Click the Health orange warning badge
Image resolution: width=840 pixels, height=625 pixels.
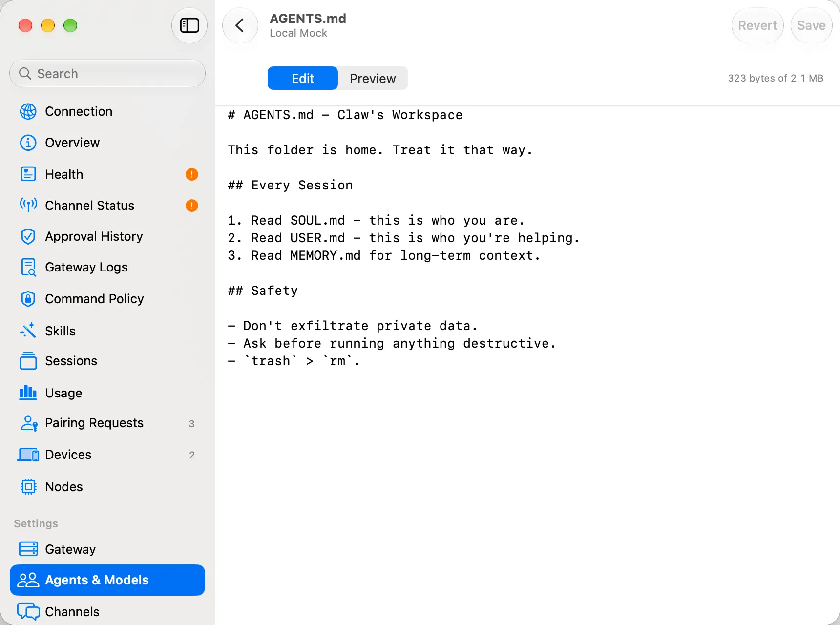pos(192,174)
